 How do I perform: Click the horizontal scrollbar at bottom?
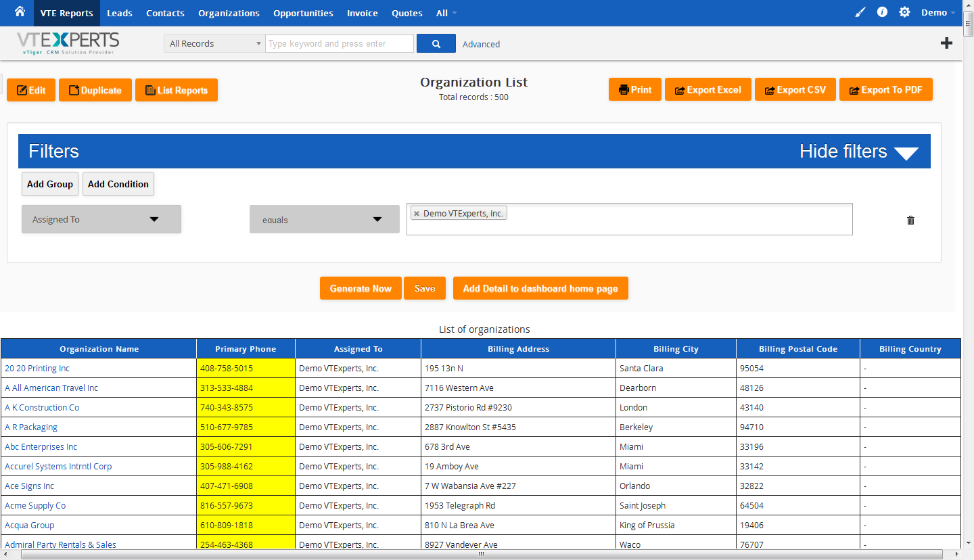click(x=482, y=555)
